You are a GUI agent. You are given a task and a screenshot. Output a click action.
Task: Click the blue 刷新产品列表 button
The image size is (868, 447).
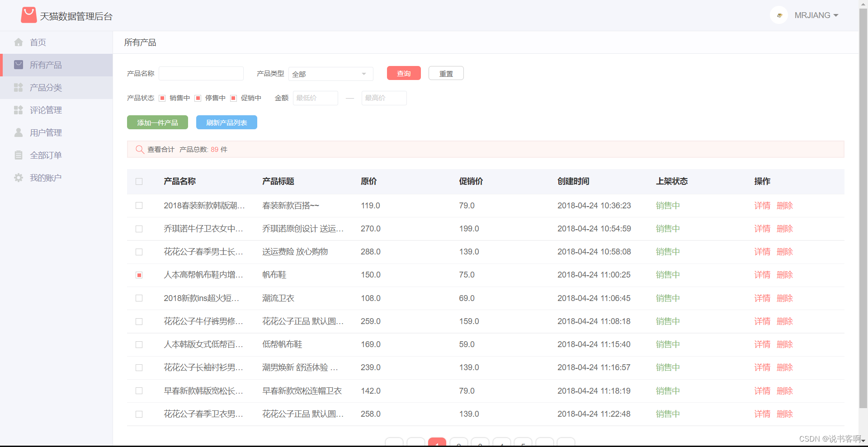(226, 122)
